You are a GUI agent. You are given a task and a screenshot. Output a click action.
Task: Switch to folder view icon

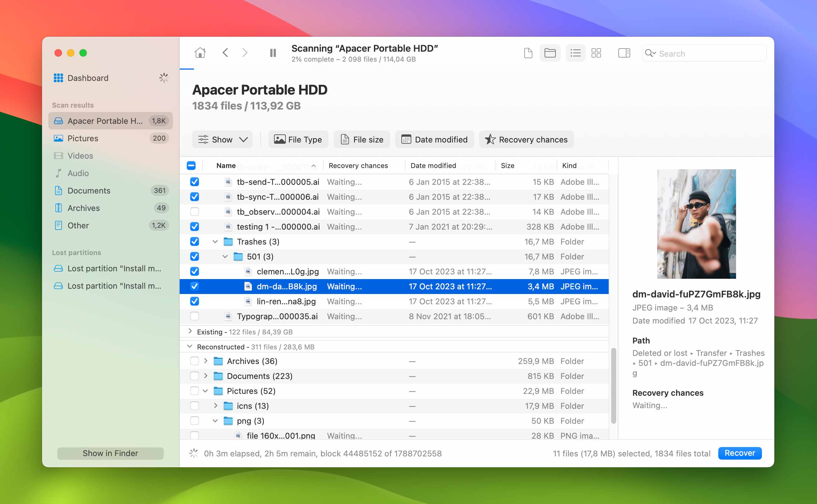click(x=550, y=53)
